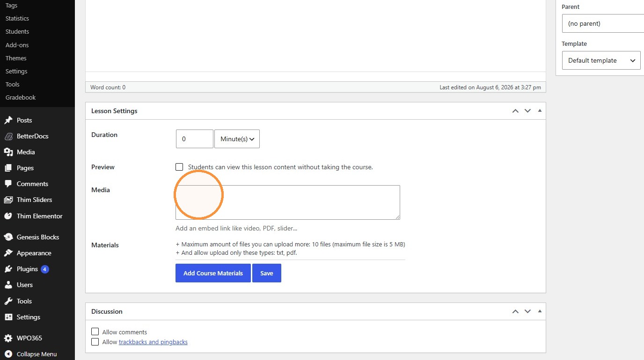This screenshot has width=644, height=360.
Task: Click the Users person icon
Action: pyautogui.click(x=8, y=285)
